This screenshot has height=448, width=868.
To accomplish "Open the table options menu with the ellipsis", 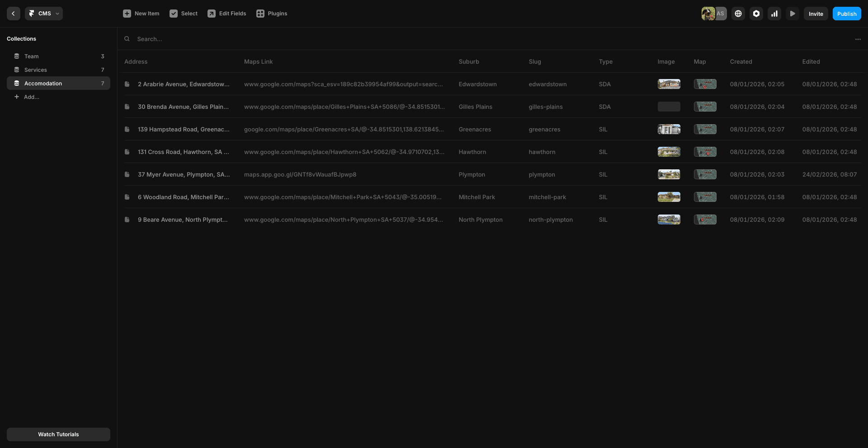I will tap(858, 39).
